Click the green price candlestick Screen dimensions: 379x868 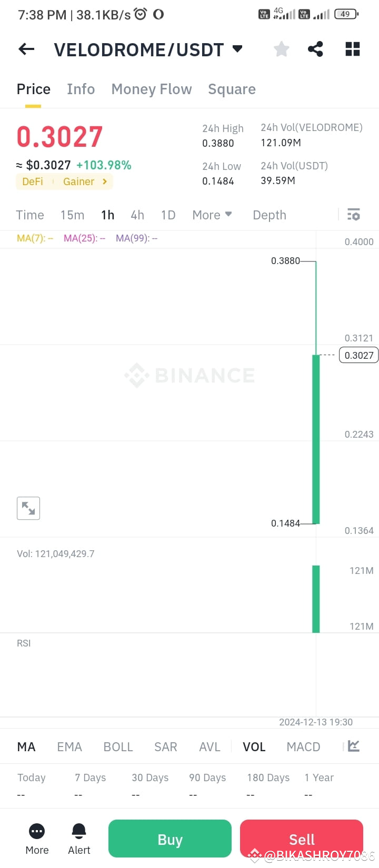316,439
